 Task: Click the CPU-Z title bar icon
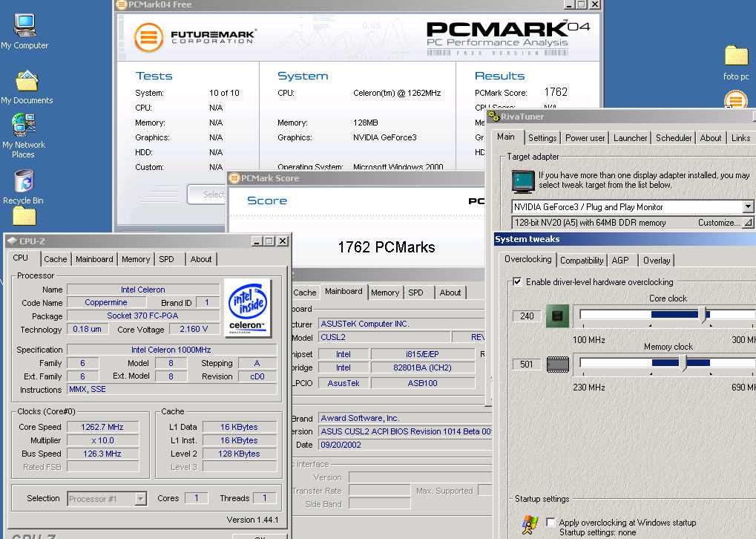point(12,241)
